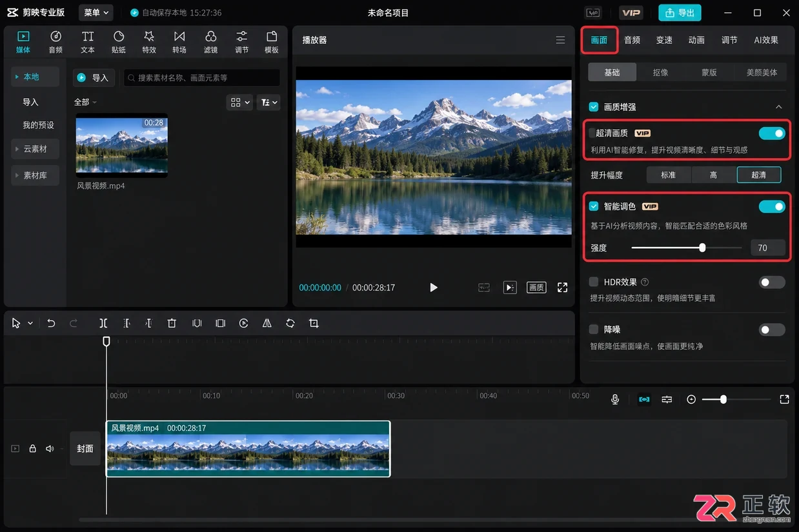Switch to the 蒙版 sub-tab
The image size is (799, 532).
point(709,72)
